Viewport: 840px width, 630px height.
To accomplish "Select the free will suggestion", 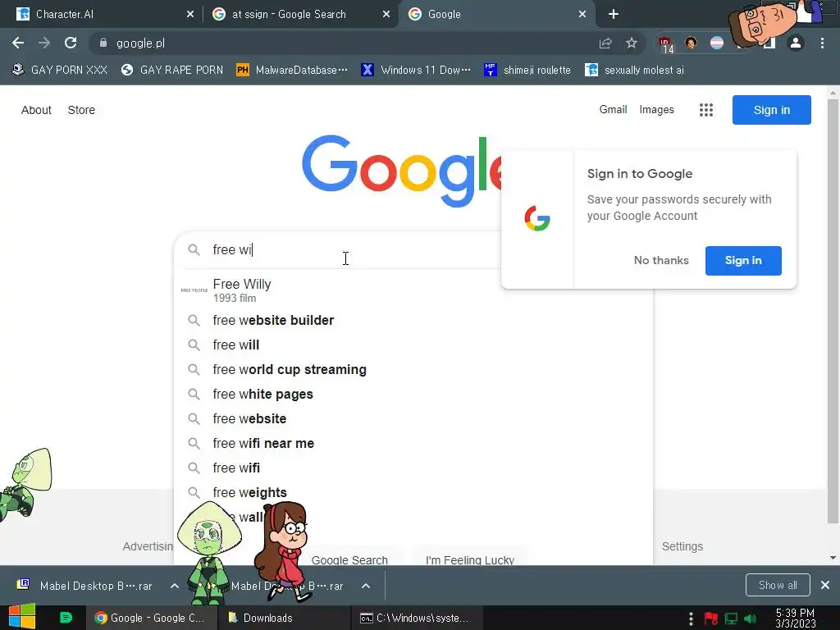I will pyautogui.click(x=413, y=345).
